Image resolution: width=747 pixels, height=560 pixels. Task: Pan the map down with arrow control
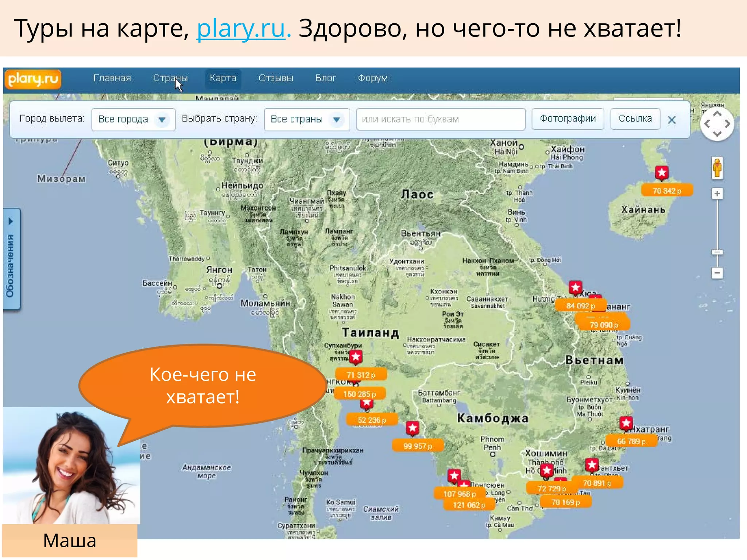(717, 134)
